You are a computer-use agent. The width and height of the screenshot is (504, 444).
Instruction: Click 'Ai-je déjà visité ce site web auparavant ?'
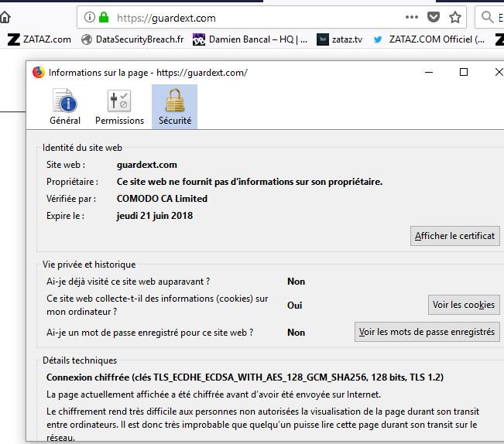click(128, 282)
